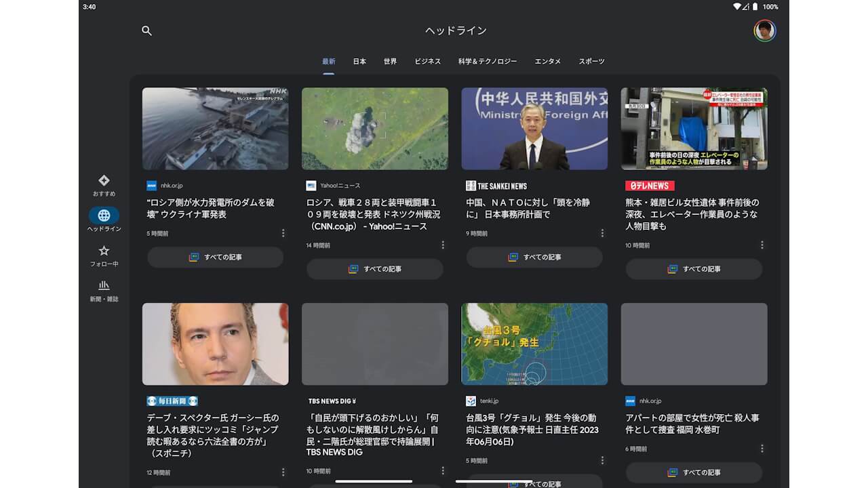The height and width of the screenshot is (488, 868).
Task: Switch to the スポーツ tab
Action: coord(593,61)
